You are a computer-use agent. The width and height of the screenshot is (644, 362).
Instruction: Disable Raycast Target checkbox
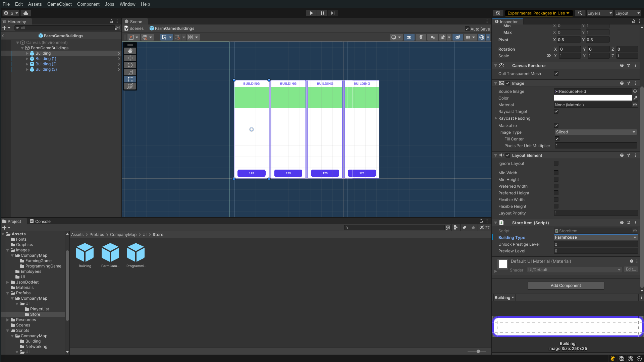556,111
